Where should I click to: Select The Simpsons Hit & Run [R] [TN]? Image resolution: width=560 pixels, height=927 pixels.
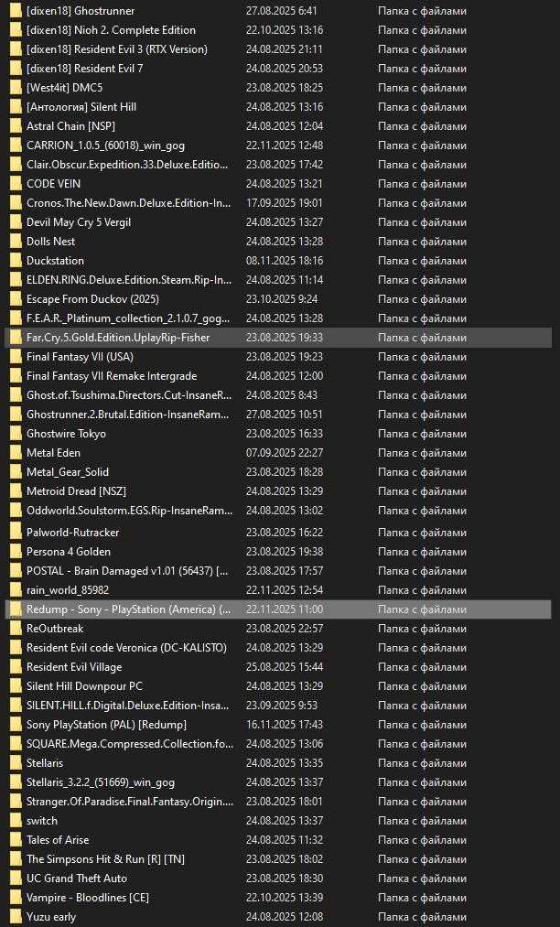[x=106, y=859]
